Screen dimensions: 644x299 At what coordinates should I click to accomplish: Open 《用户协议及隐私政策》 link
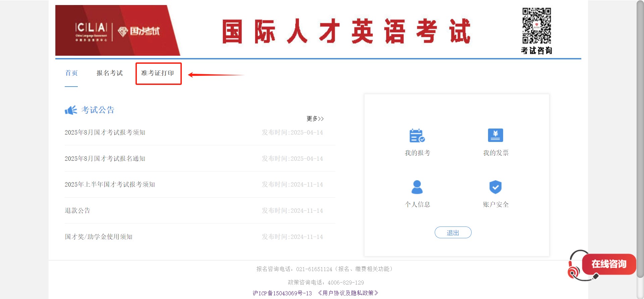[x=348, y=293]
